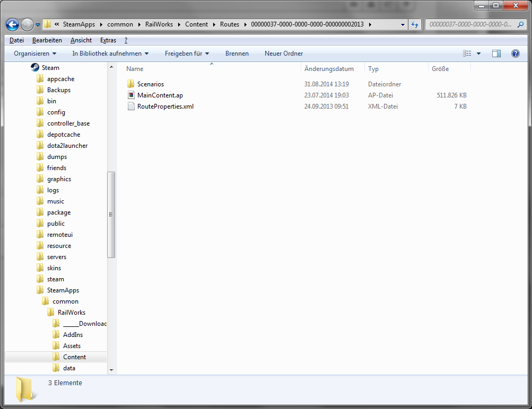
Task: Select the package folder icon in the tree
Action: point(40,212)
